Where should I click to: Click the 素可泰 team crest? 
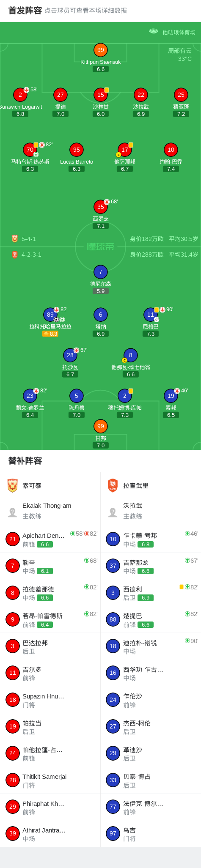(13, 485)
